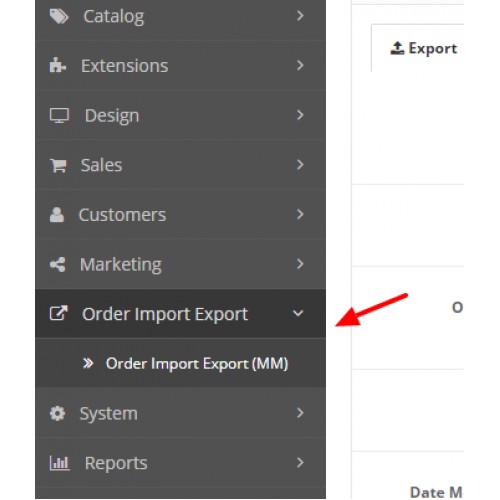Screen dimensions: 500x500
Task: Click the Customers person icon
Action: click(x=57, y=215)
